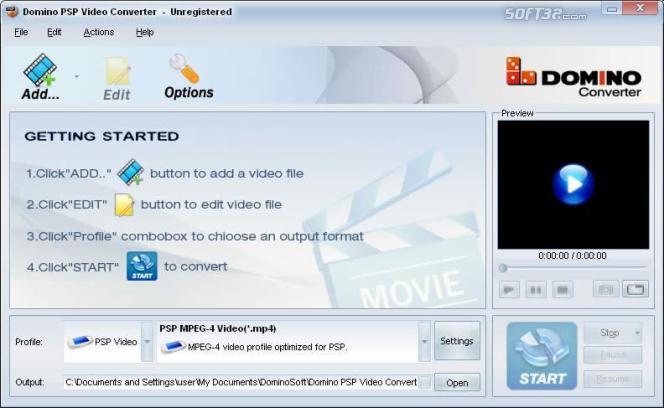Click the fullscreen icon in preview controls
This screenshot has height=408, width=664.
coord(635,289)
